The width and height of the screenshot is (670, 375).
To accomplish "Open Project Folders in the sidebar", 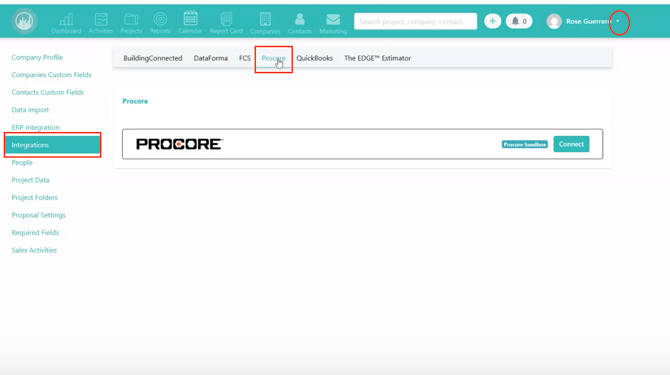I will click(x=34, y=197).
